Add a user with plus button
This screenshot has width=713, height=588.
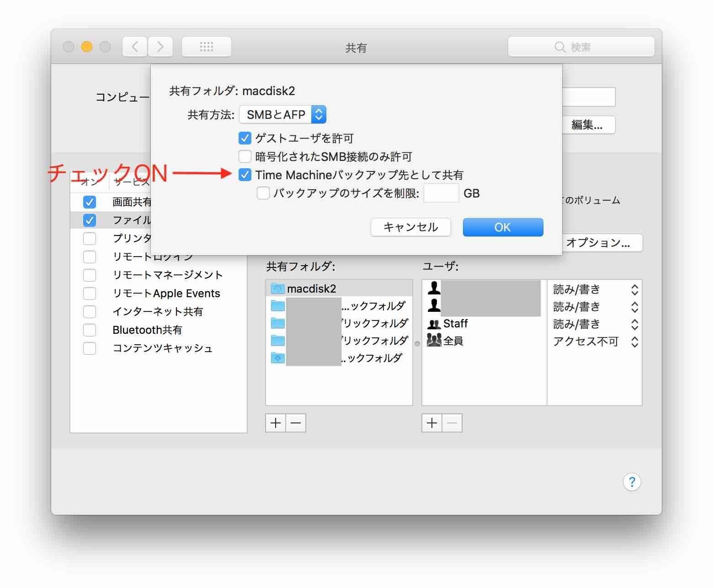[x=432, y=423]
